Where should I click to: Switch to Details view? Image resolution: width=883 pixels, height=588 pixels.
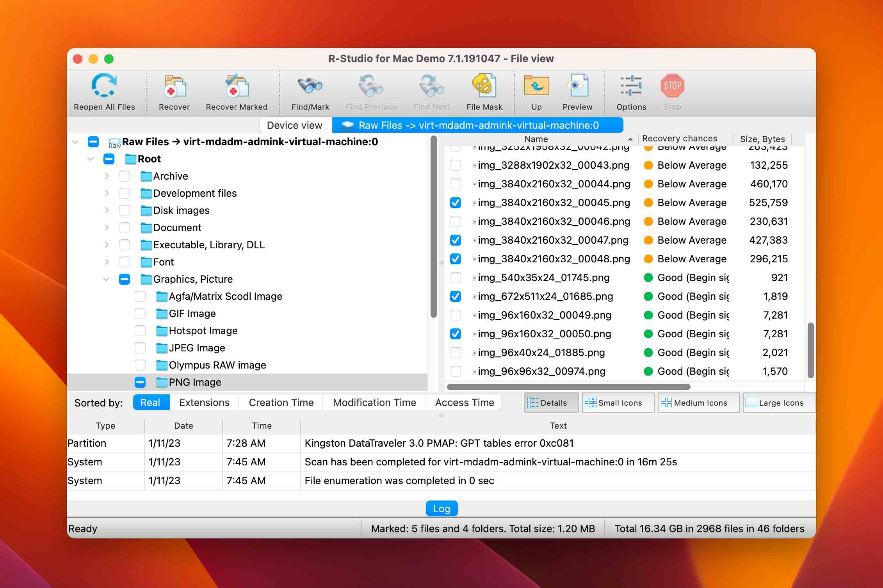click(x=552, y=403)
